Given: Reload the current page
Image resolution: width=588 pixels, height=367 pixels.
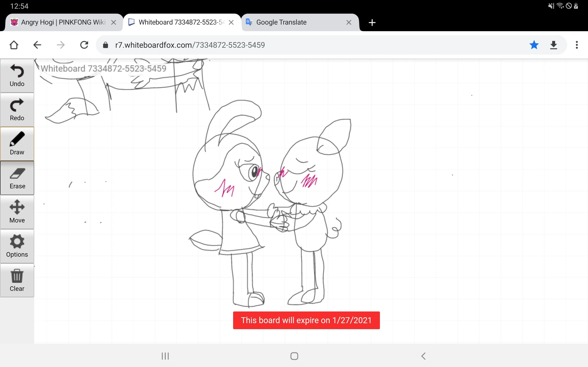Looking at the screenshot, I should [84, 45].
